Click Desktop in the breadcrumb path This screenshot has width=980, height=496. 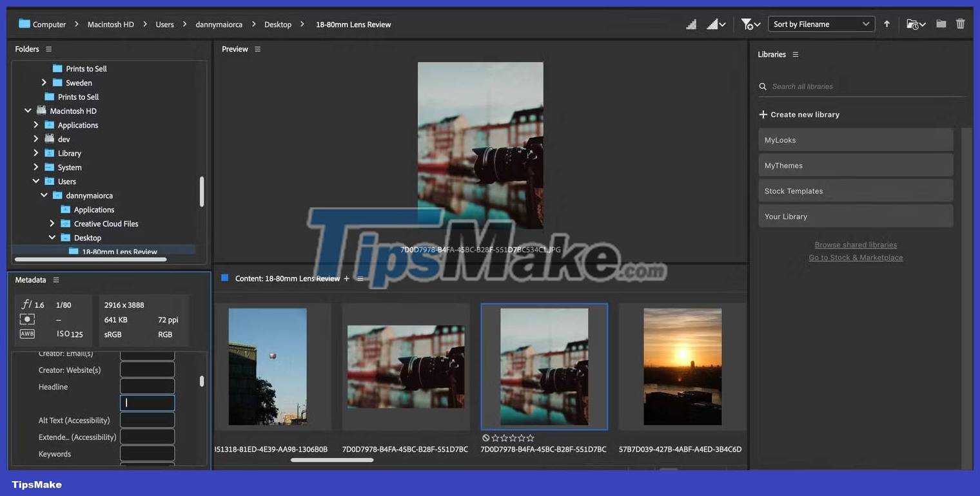tap(278, 24)
